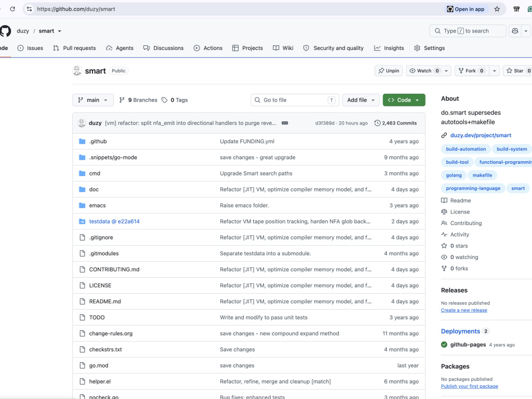Select the build-automation topic tag
The height and width of the screenshot is (399, 532).
click(465, 149)
